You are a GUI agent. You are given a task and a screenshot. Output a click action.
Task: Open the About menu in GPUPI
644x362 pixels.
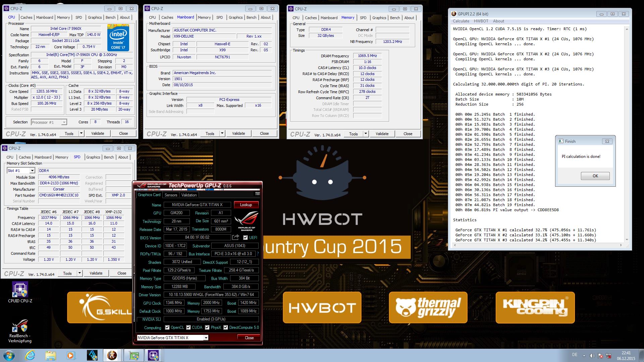tap(498, 21)
